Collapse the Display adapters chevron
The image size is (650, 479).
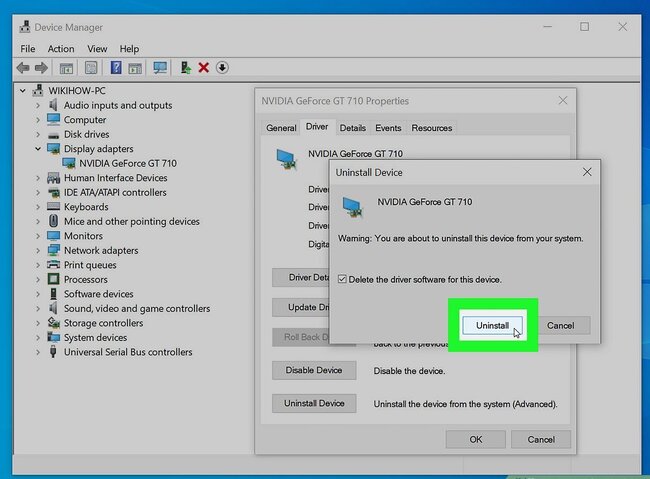pos(38,148)
